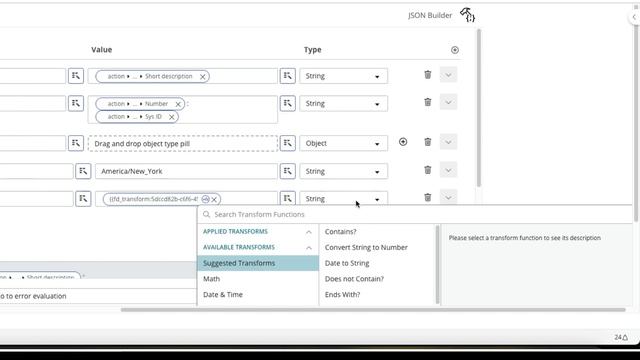Expand chevron on fd_transform row
Screen dimensions: 640x360
448,198
